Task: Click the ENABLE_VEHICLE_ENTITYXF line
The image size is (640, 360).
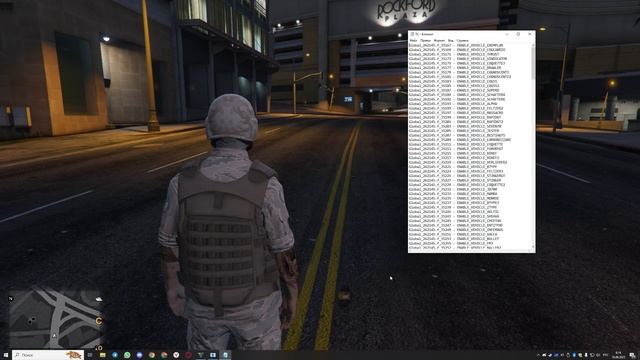Action: 456,225
